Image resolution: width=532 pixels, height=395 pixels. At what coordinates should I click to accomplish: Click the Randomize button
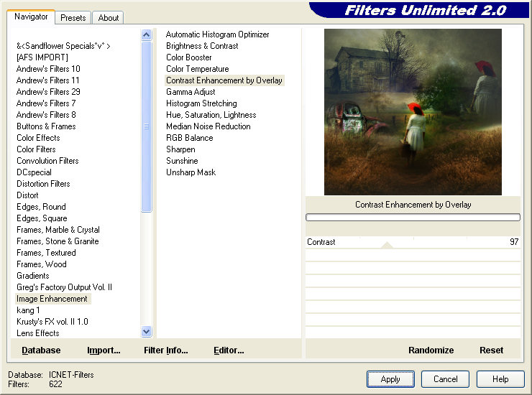coord(431,350)
